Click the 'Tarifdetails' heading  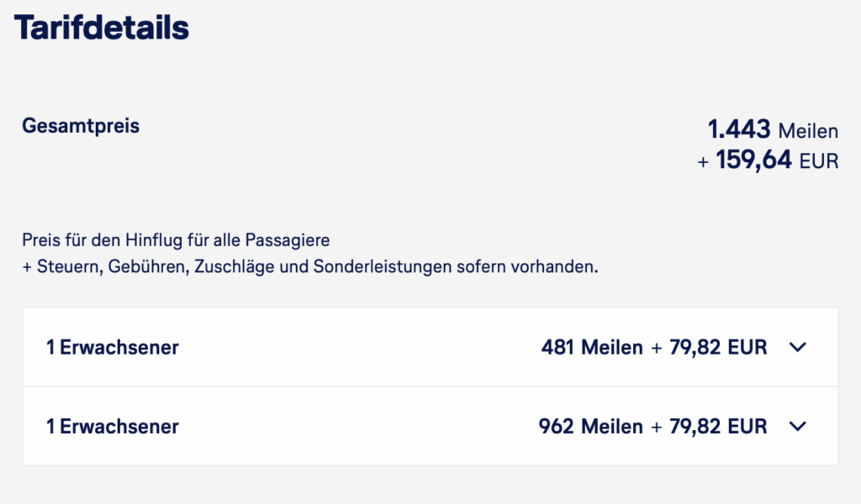click(102, 29)
